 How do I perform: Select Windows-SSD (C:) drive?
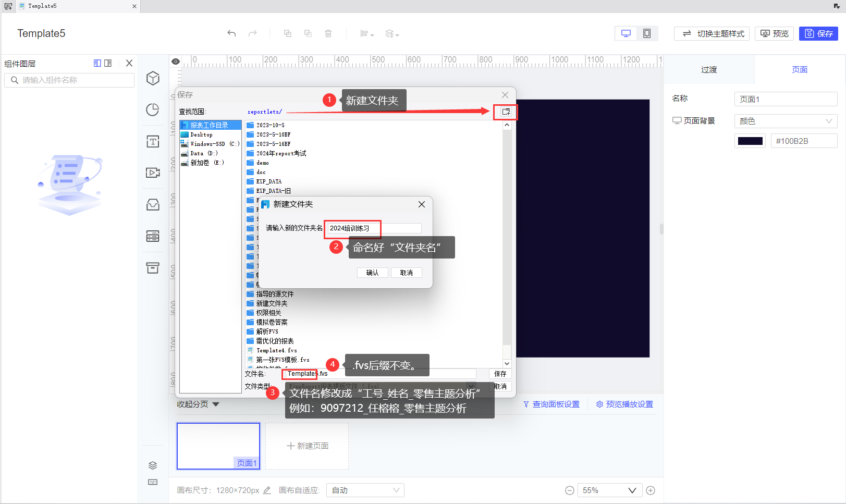point(210,144)
